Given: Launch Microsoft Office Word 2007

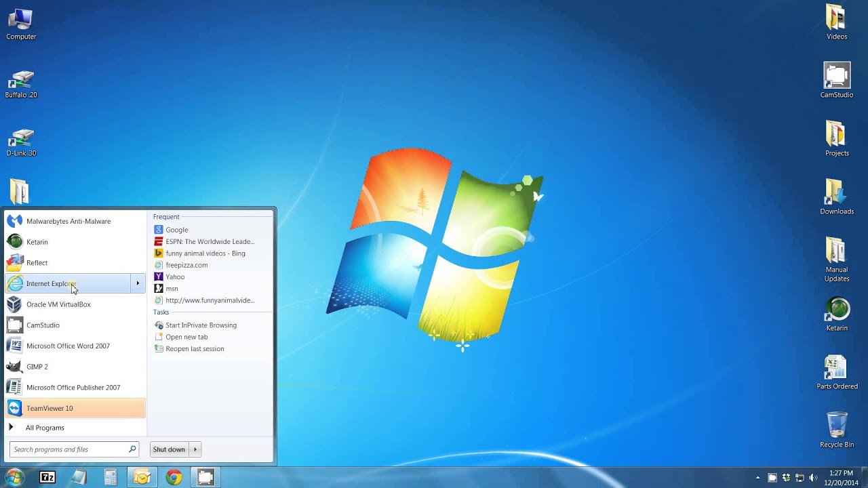Looking at the screenshot, I should coord(75,346).
